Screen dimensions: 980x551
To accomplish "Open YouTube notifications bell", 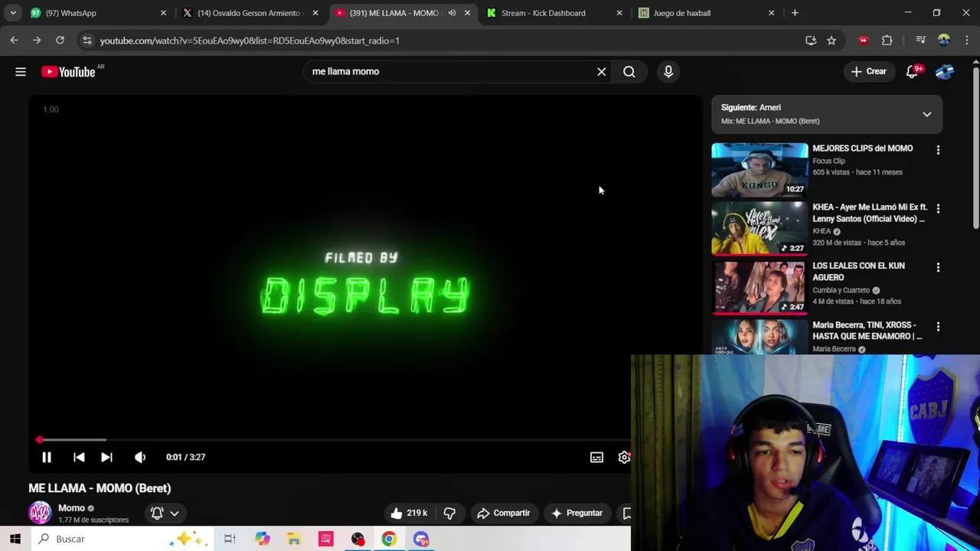I will (x=912, y=72).
